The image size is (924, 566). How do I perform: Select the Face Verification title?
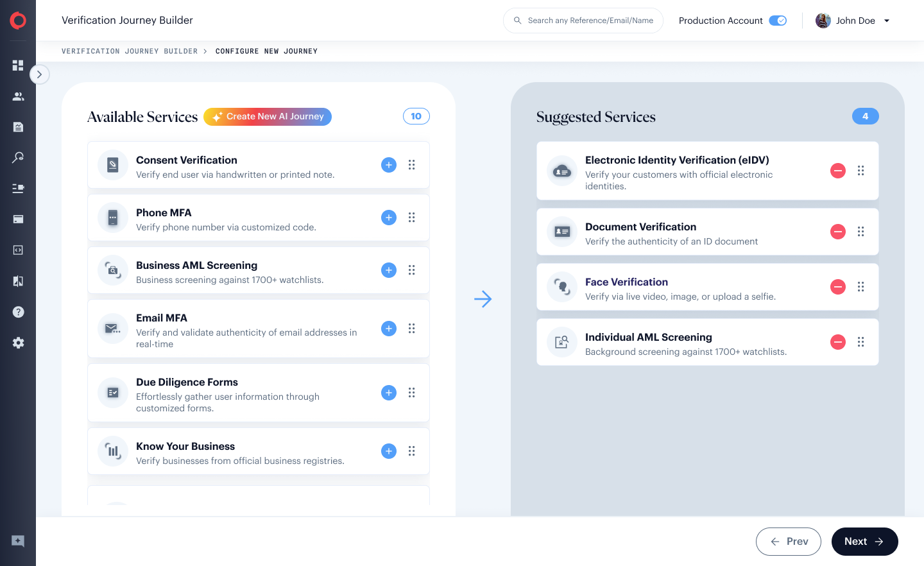[x=626, y=282]
